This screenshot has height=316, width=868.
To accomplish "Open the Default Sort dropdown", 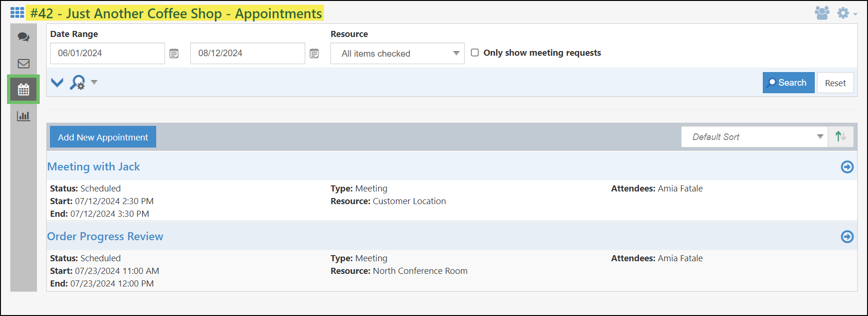I will tap(754, 137).
